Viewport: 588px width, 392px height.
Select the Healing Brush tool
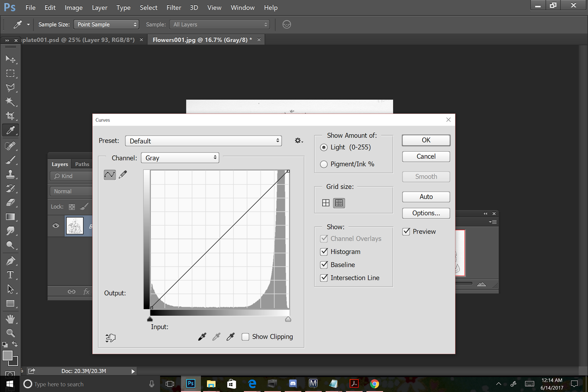10,146
